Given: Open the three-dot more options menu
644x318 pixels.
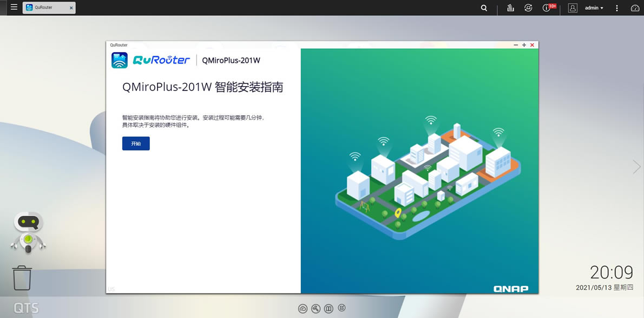Looking at the screenshot, I should tap(617, 8).
